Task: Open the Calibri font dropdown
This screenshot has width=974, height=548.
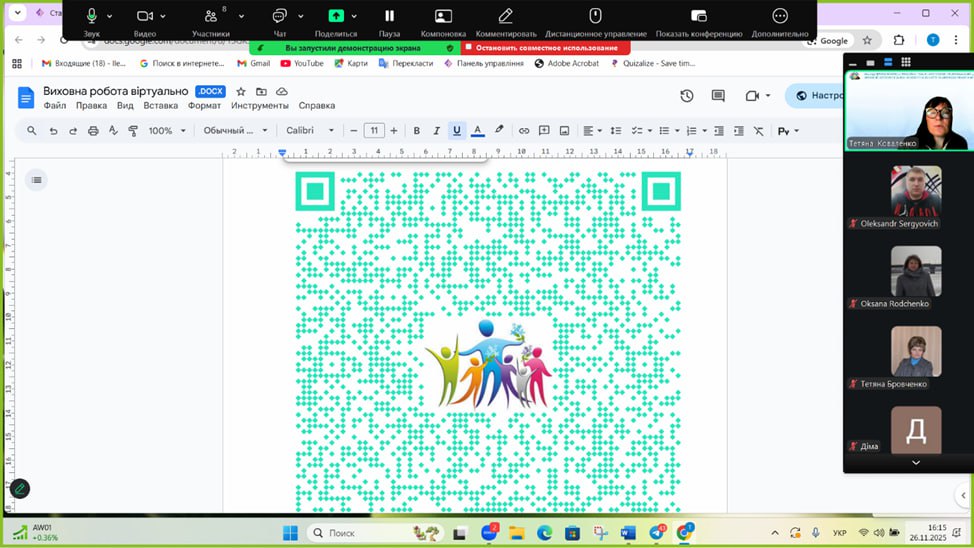Action: pos(306,131)
